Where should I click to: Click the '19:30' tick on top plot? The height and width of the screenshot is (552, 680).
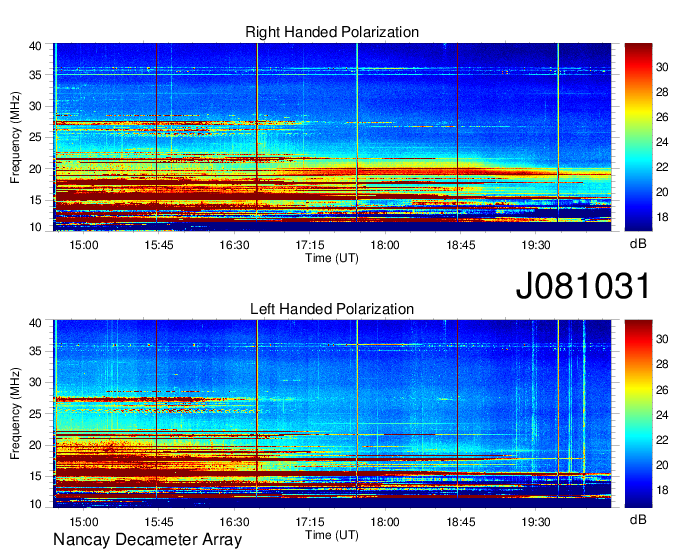point(536,245)
